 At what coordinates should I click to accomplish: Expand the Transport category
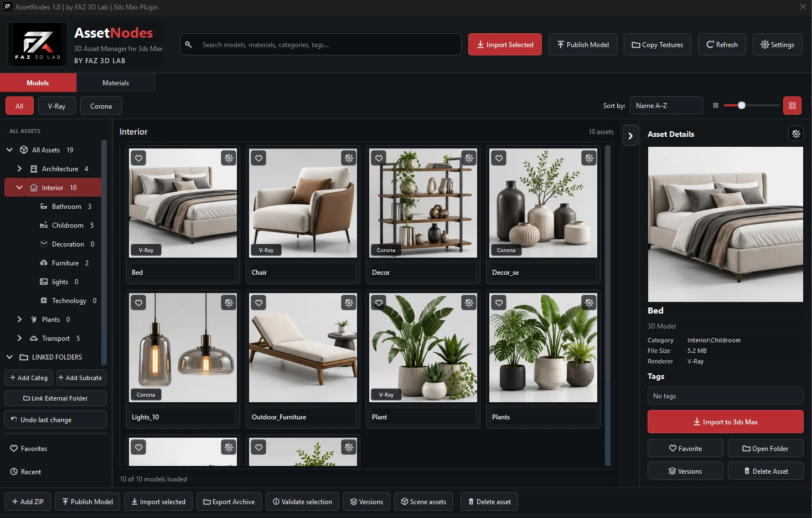(19, 339)
